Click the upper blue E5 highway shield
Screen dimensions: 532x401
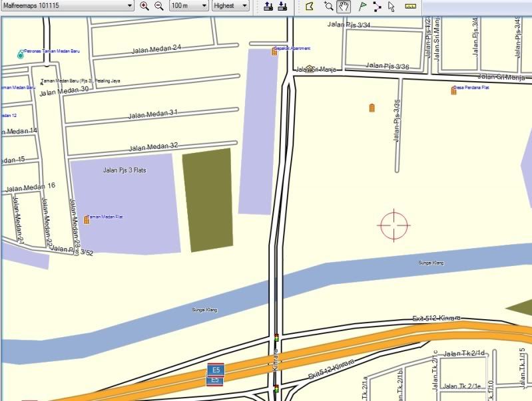pyautogui.click(x=214, y=369)
